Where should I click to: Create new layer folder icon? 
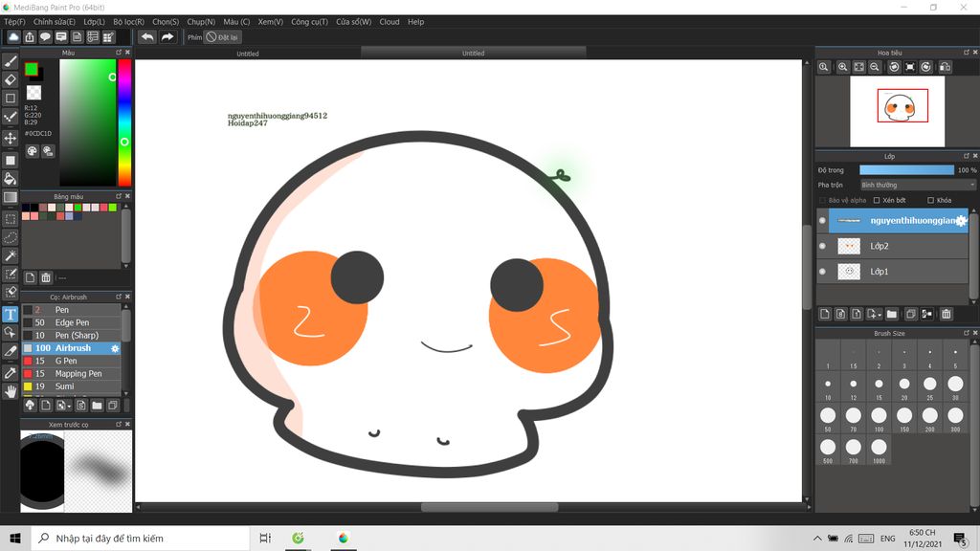pyautogui.click(x=891, y=314)
